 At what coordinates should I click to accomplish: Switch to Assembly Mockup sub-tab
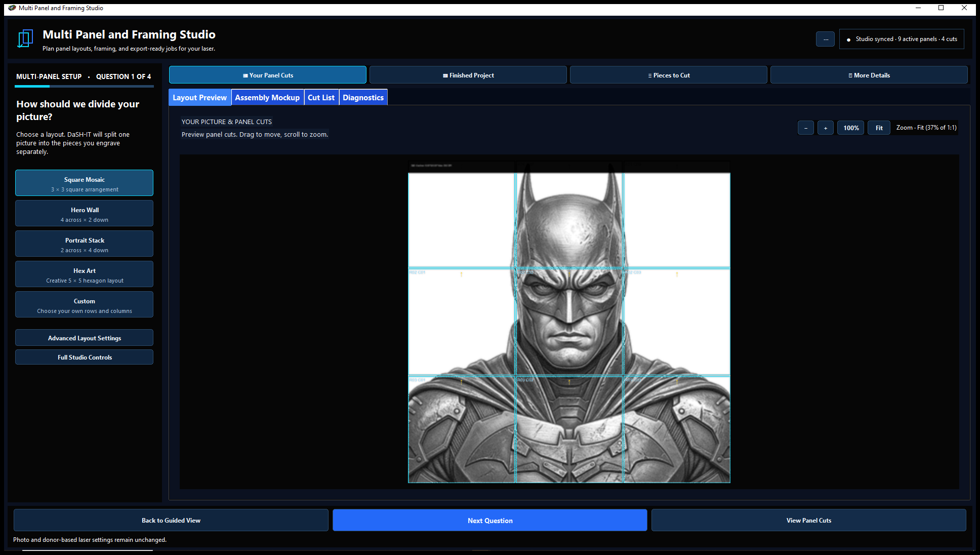pyautogui.click(x=267, y=97)
